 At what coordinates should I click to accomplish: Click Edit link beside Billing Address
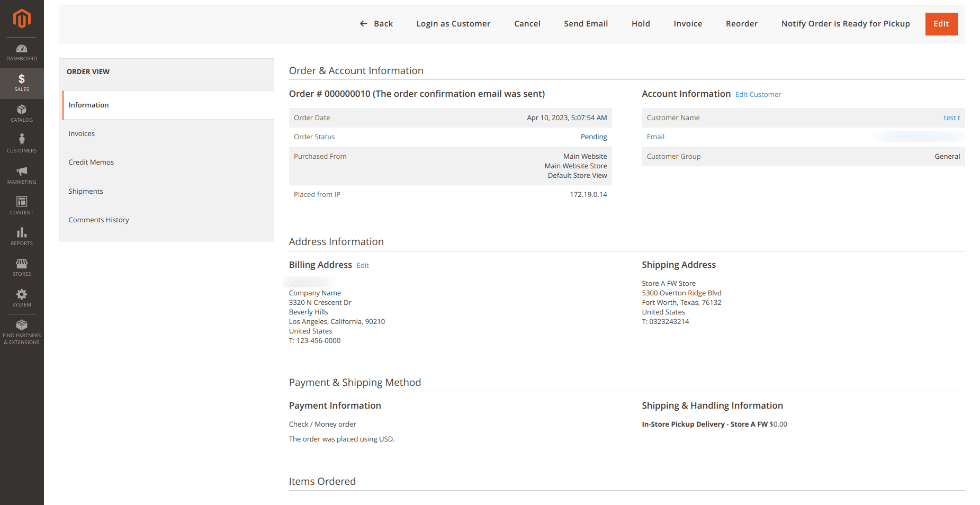[x=363, y=266]
